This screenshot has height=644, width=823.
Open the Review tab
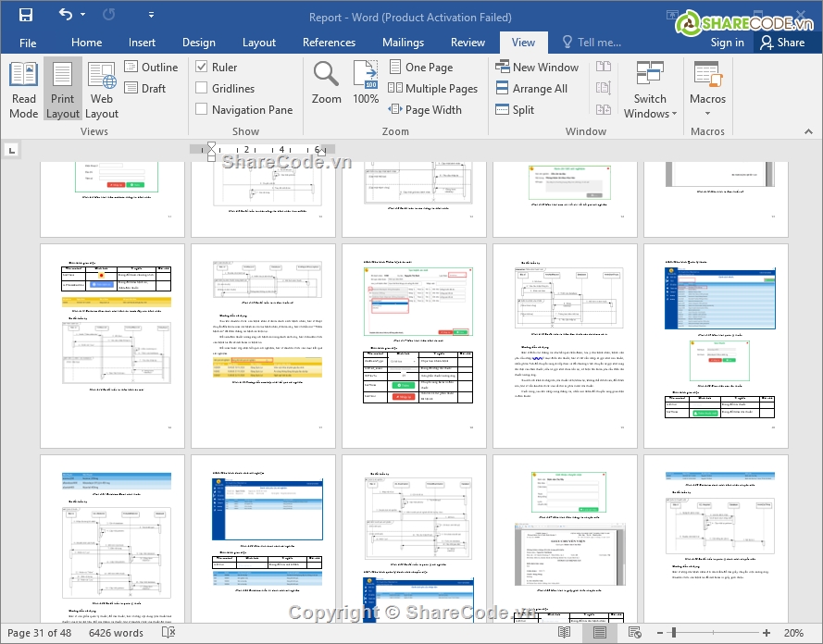click(468, 43)
